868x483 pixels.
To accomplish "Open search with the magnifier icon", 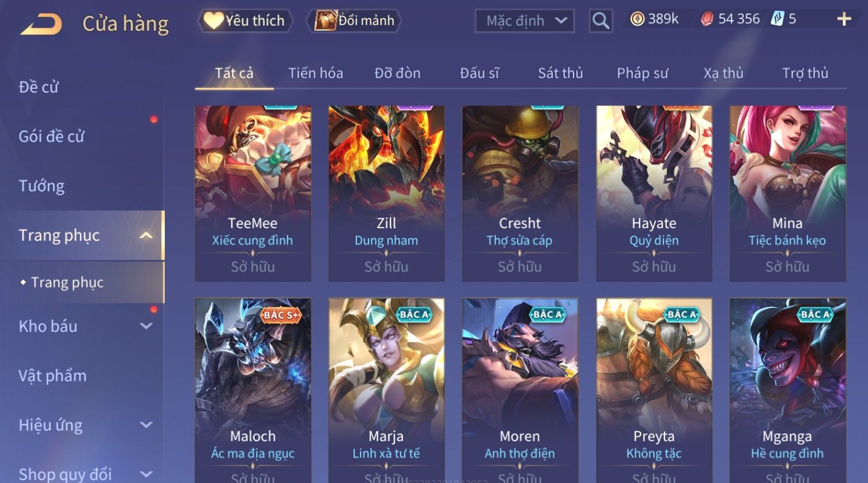I will [x=601, y=21].
